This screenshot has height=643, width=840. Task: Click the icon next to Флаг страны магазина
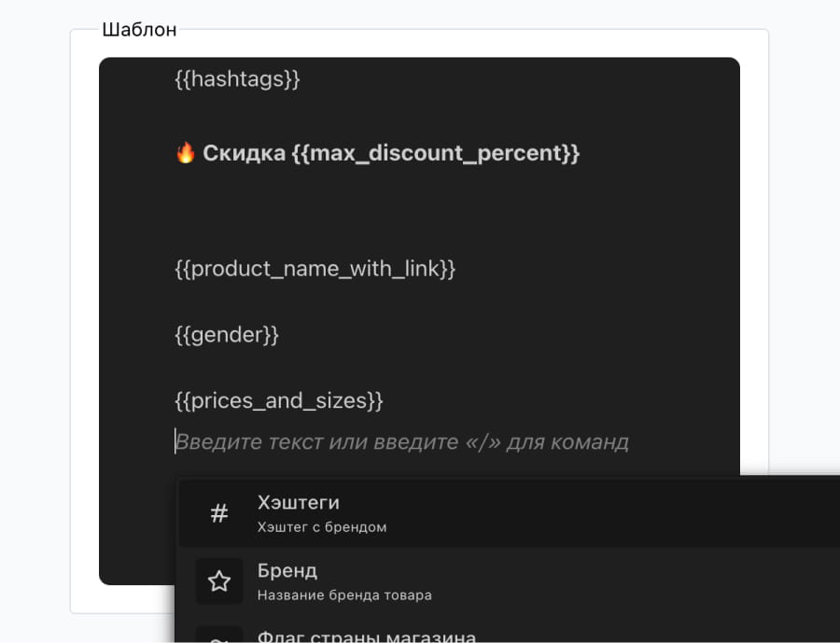tap(218, 638)
